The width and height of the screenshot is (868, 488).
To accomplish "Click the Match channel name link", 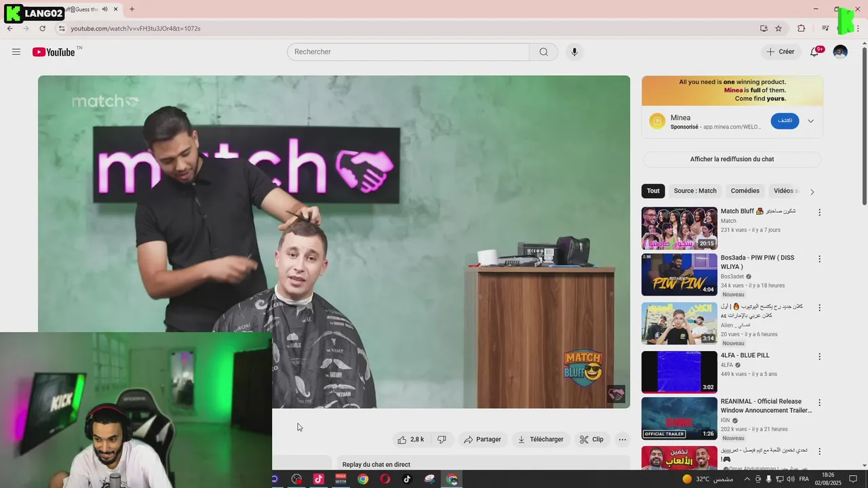I will (x=728, y=221).
